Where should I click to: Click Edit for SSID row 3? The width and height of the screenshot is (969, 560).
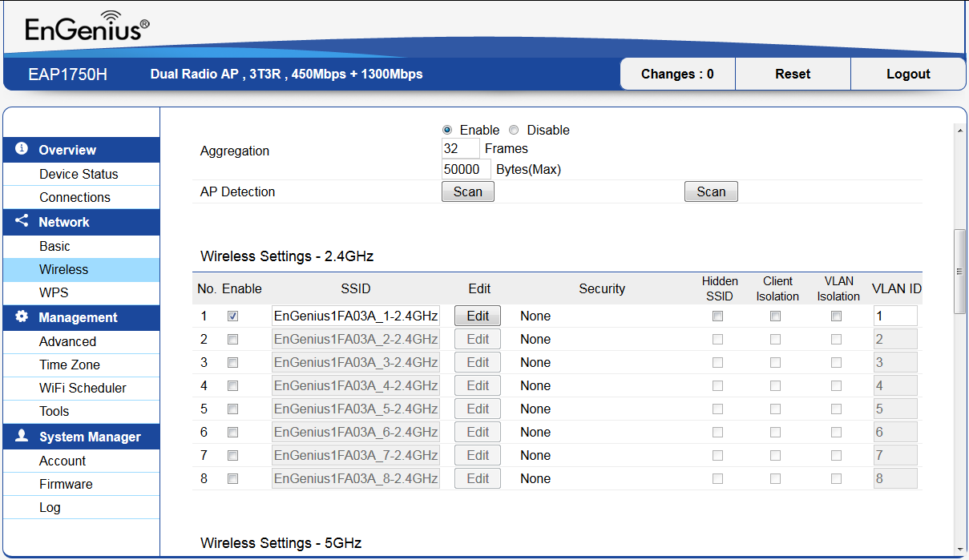[478, 362]
